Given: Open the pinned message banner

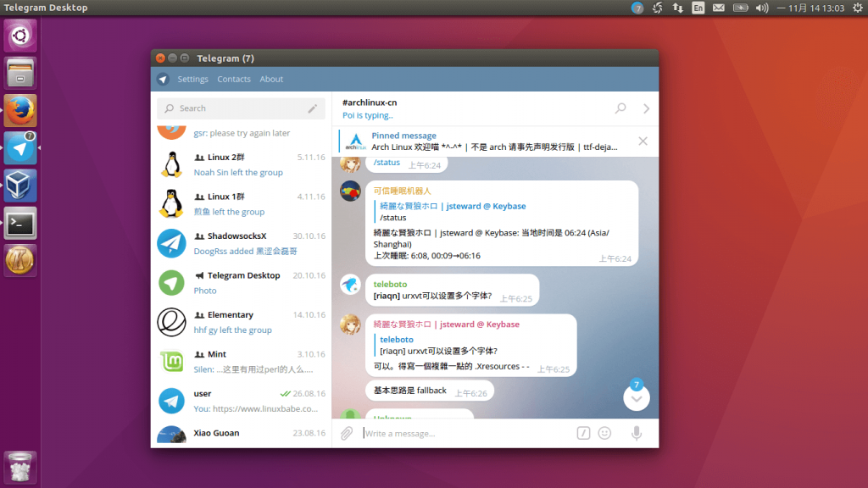Looking at the screenshot, I should [x=483, y=141].
